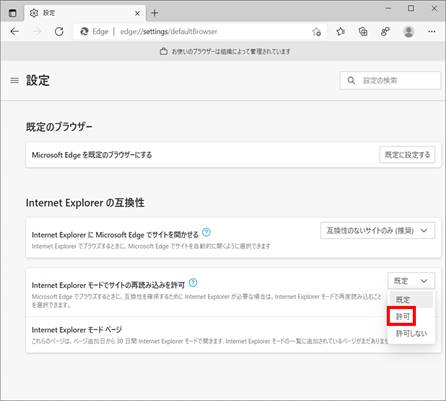Expand the 既定 dropdown for IE mode reload
Viewport: 446px width, 401px height.
[411, 281]
